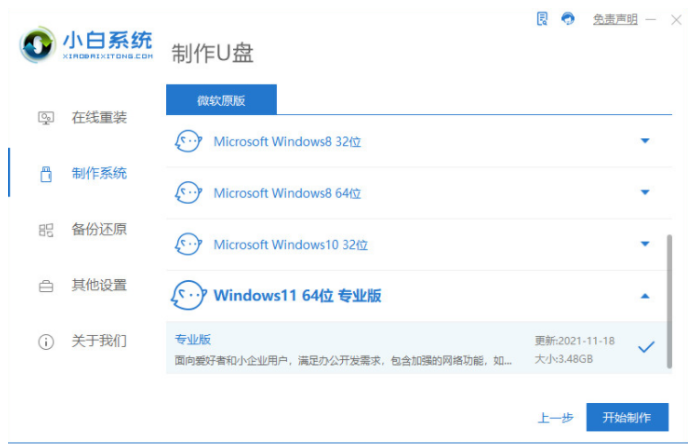
Task: Click the 关于我们 info icon
Action: coord(46,342)
